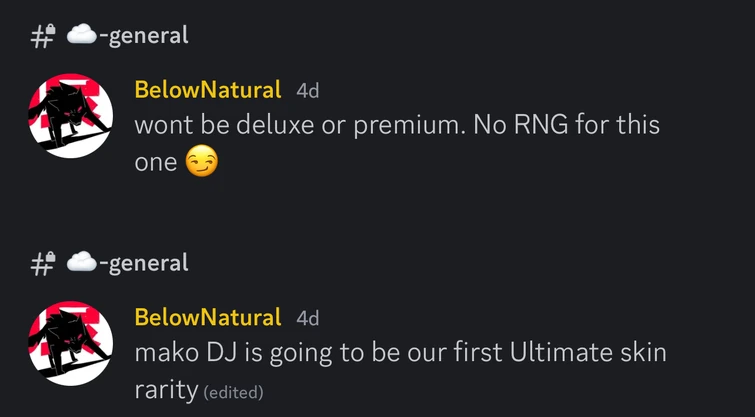Open BelowNatural's avatar beside the "mako DJ" message
The width and height of the screenshot is (755, 417).
69,344
